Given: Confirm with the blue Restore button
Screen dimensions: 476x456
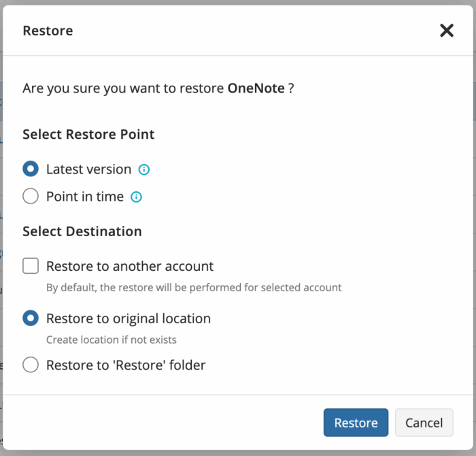Looking at the screenshot, I should [356, 423].
